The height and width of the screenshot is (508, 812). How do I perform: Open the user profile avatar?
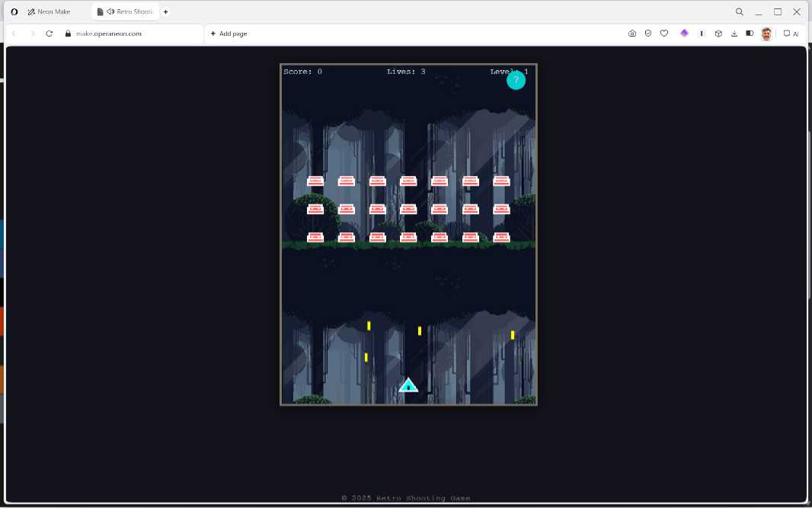(x=766, y=34)
